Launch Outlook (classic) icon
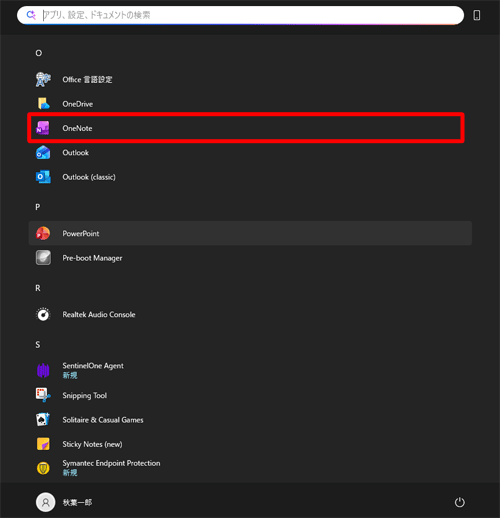Viewport: 500px width, 518px height. 43,177
